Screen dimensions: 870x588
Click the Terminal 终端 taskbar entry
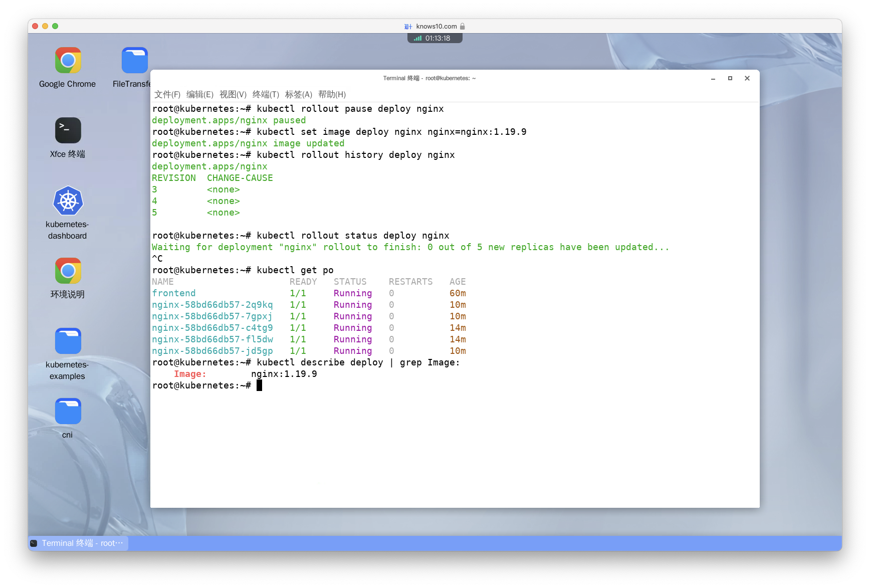click(78, 543)
